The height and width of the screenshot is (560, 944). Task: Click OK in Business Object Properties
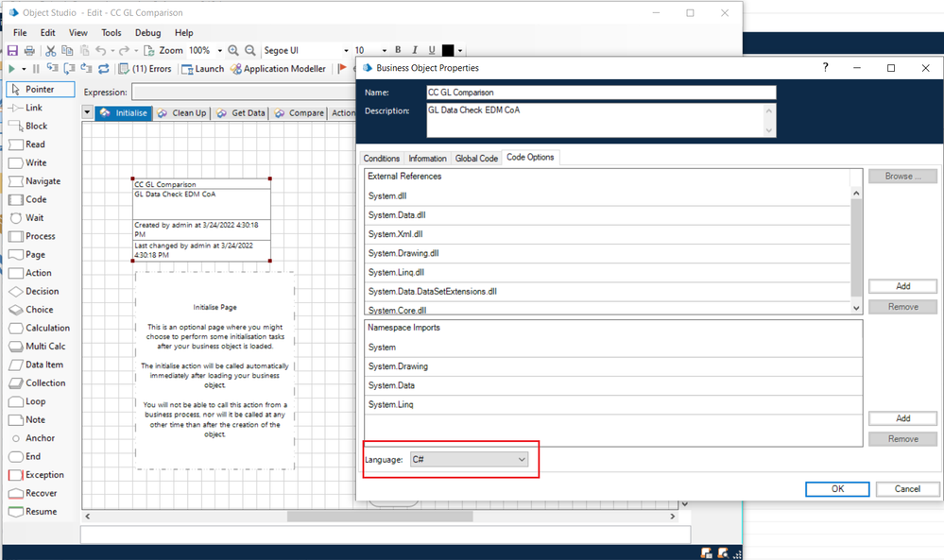[x=836, y=489]
